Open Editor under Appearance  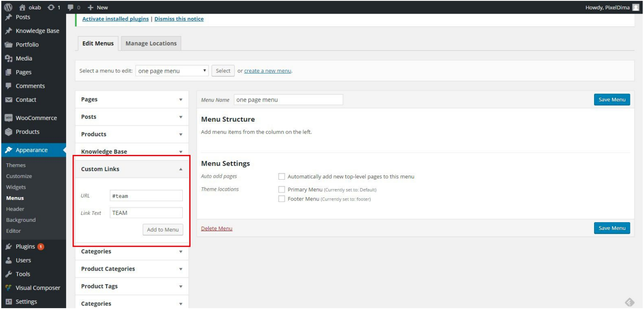[x=14, y=231]
